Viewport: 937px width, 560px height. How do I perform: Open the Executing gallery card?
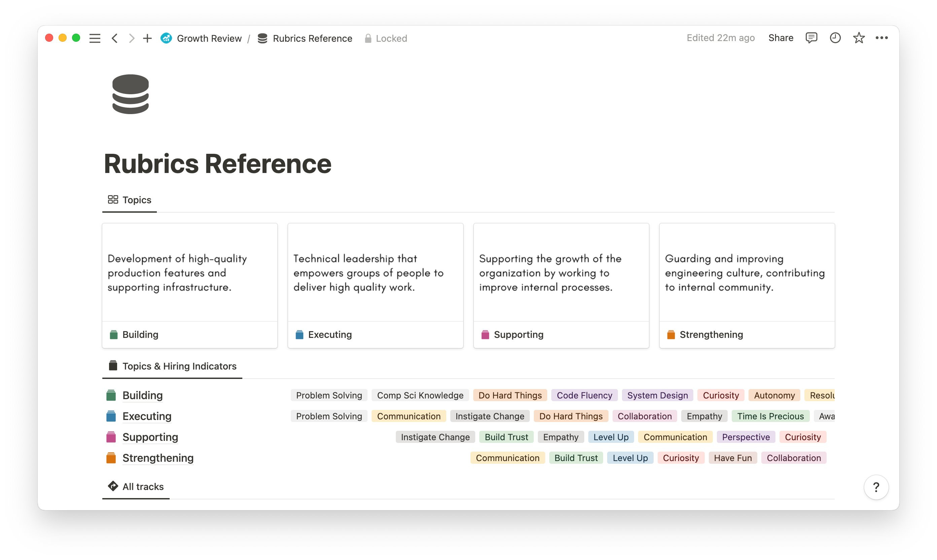[375, 285]
